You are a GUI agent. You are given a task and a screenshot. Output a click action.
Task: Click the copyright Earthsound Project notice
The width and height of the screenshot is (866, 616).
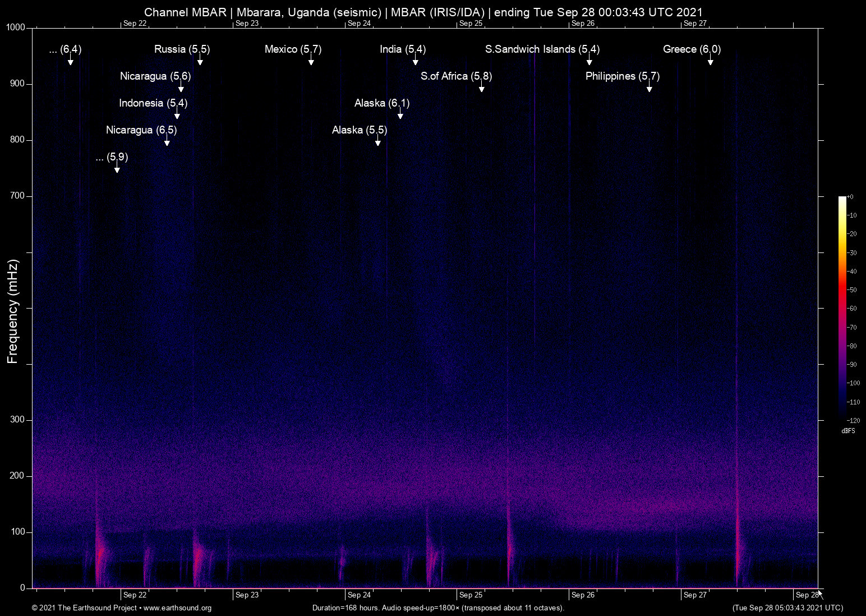point(83,608)
